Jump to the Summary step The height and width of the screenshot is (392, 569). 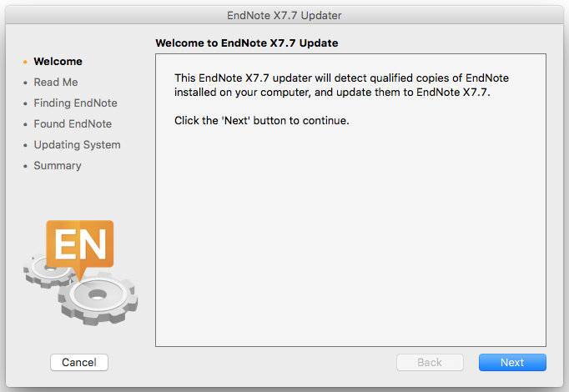coord(58,166)
